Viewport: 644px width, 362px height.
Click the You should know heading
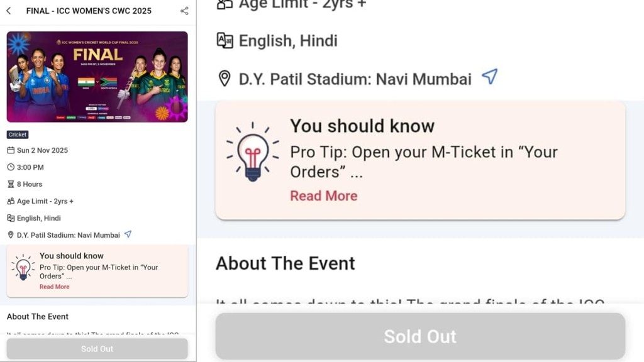point(362,126)
